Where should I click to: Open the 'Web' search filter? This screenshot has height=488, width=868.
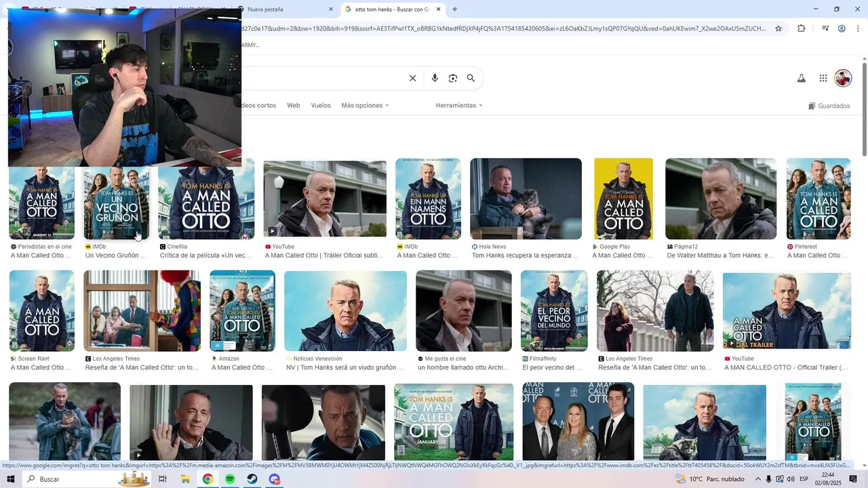(x=293, y=106)
